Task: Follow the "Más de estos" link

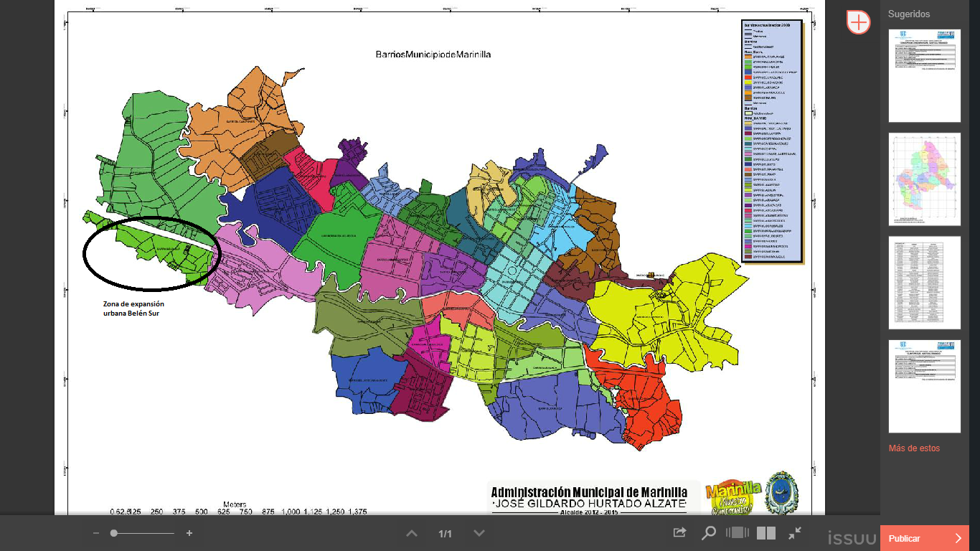Action: (x=914, y=448)
